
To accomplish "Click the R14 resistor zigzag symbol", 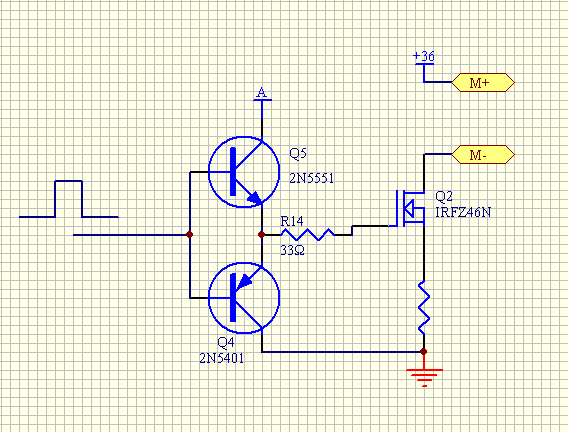I will [307, 234].
